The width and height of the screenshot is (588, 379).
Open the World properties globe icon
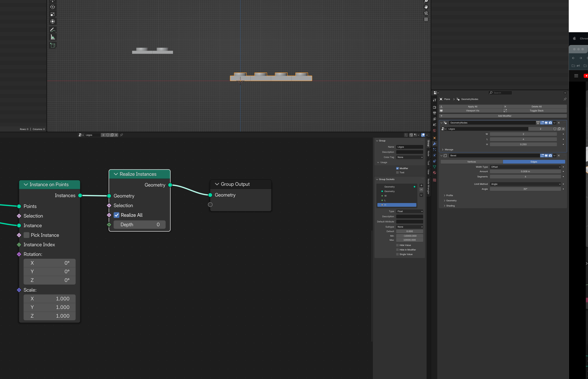(x=434, y=131)
